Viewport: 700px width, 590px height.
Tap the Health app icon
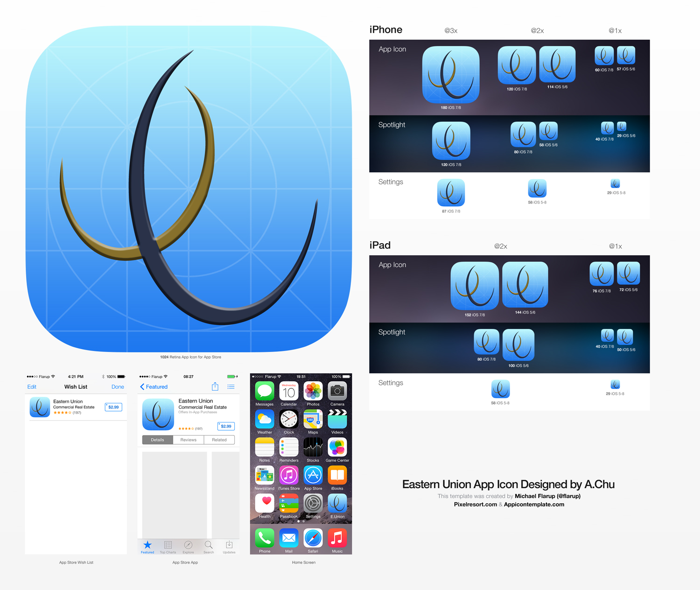click(x=264, y=504)
